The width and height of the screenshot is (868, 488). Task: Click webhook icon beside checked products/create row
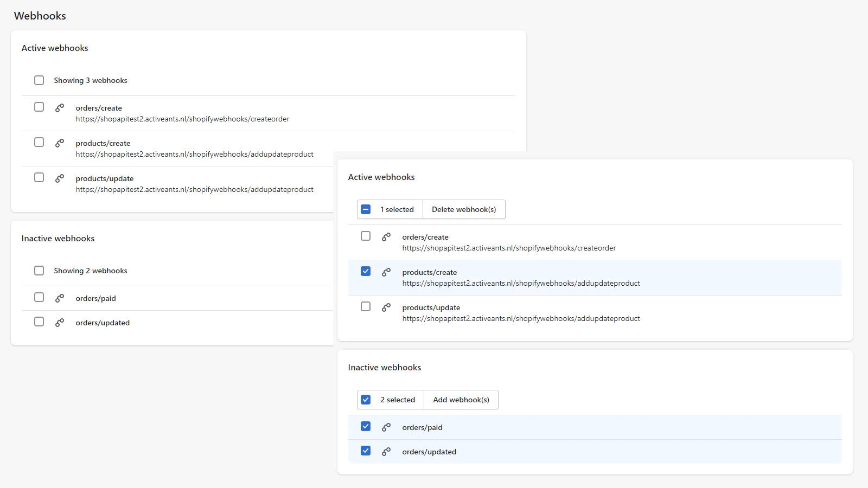point(386,272)
